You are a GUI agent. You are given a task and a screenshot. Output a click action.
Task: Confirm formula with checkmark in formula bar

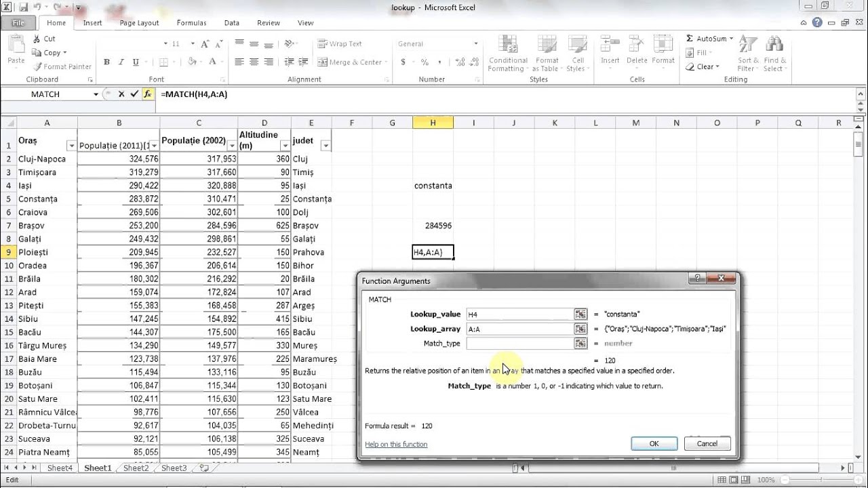point(134,94)
